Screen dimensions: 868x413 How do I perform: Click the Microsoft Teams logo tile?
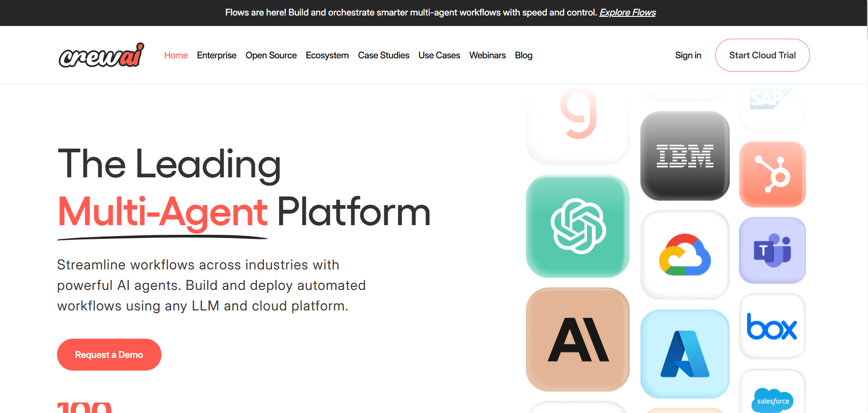(772, 250)
